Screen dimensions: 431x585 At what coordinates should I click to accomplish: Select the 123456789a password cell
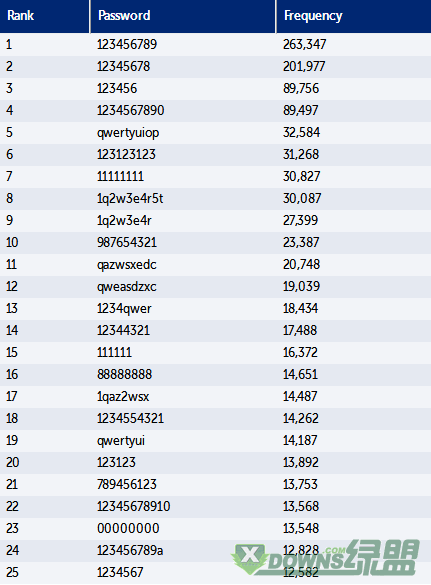coord(130,551)
